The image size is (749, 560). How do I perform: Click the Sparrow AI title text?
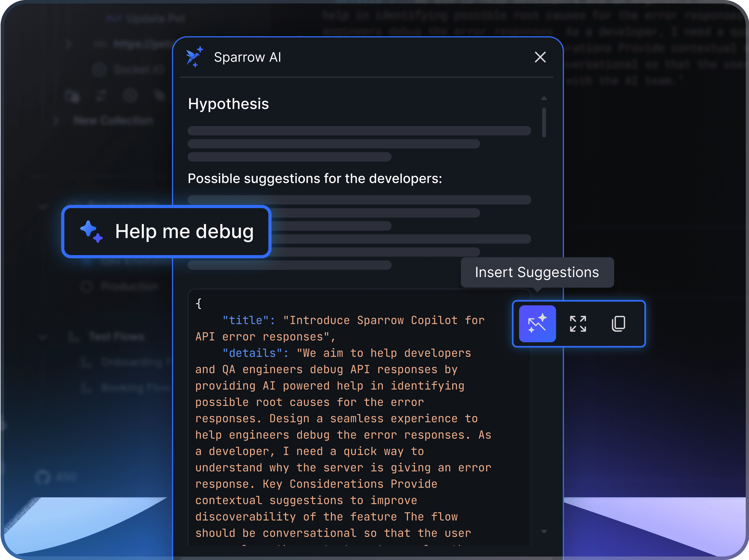click(x=247, y=57)
